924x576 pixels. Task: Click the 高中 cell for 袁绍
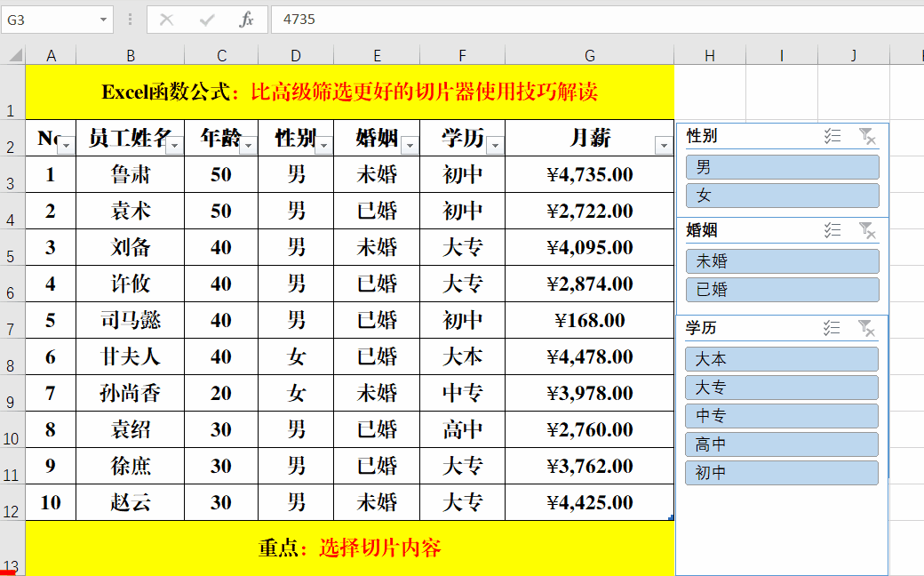coord(463,429)
